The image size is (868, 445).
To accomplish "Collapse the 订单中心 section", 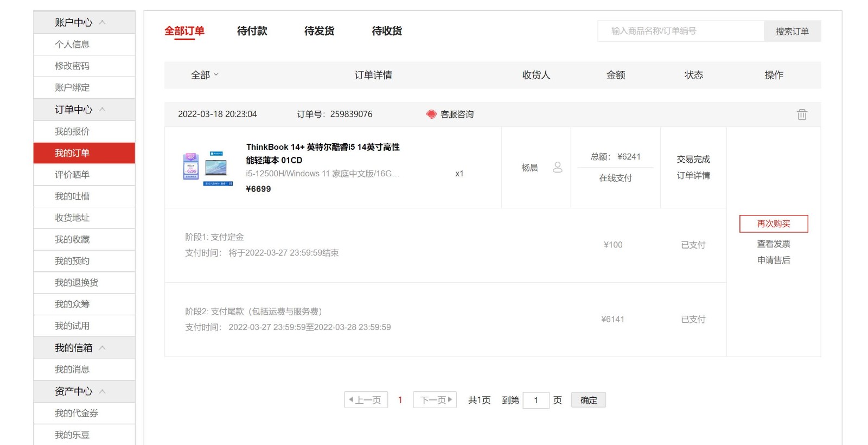I will [103, 110].
